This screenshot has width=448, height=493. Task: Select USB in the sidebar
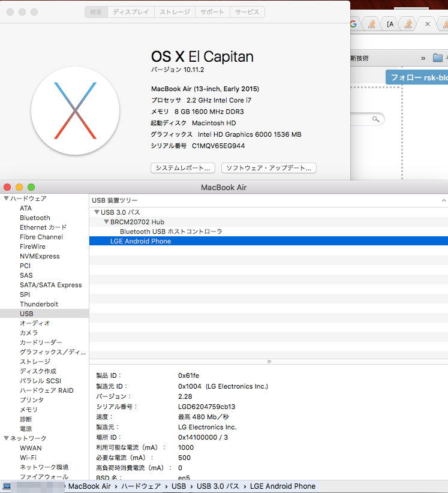coord(44,314)
